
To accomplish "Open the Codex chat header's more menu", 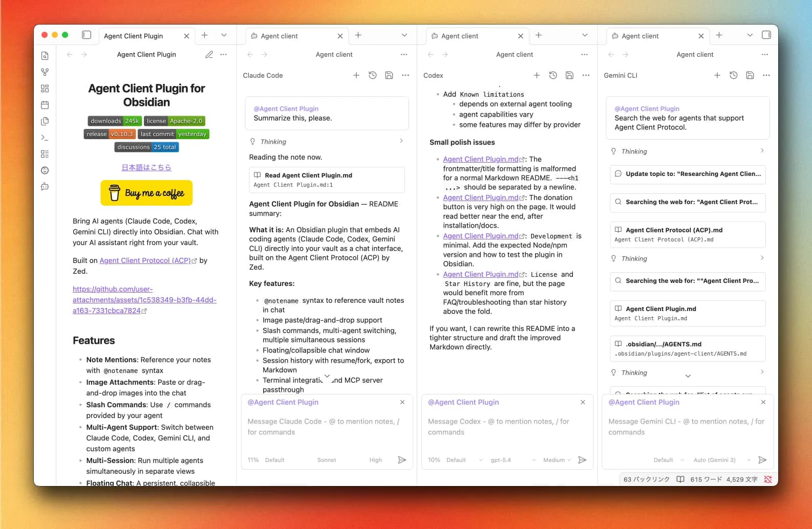I will (x=586, y=75).
